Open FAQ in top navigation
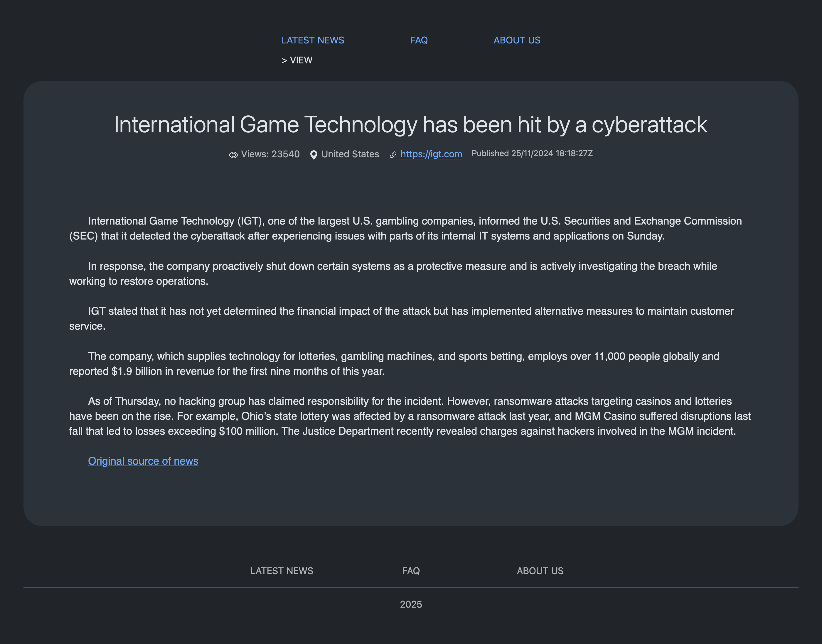Image resolution: width=822 pixels, height=644 pixels. (x=419, y=40)
